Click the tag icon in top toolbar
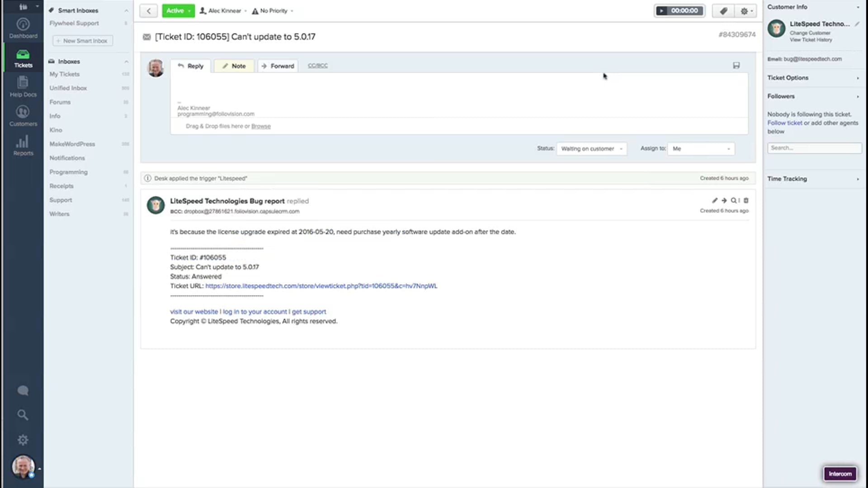Screen dimensions: 868x488 [x=723, y=11]
